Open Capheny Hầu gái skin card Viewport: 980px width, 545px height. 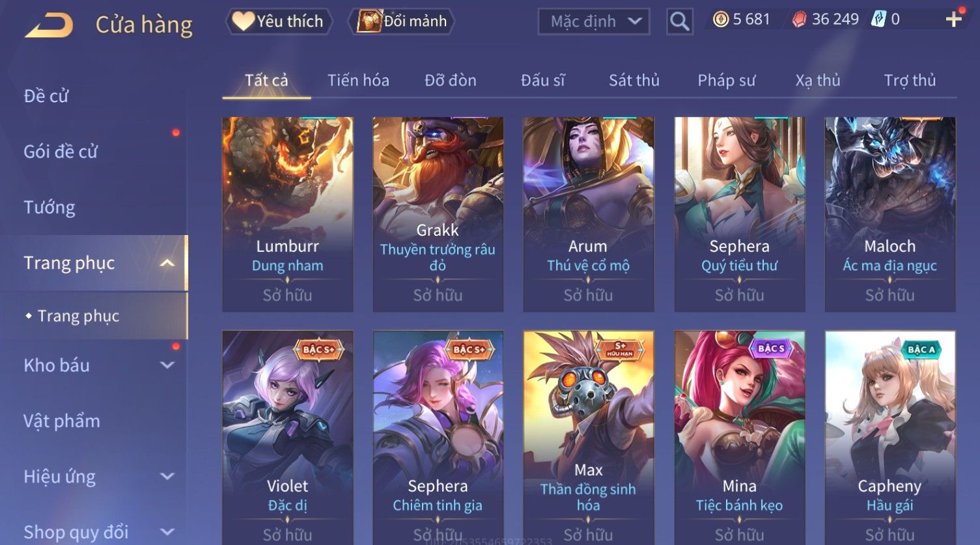click(890, 438)
